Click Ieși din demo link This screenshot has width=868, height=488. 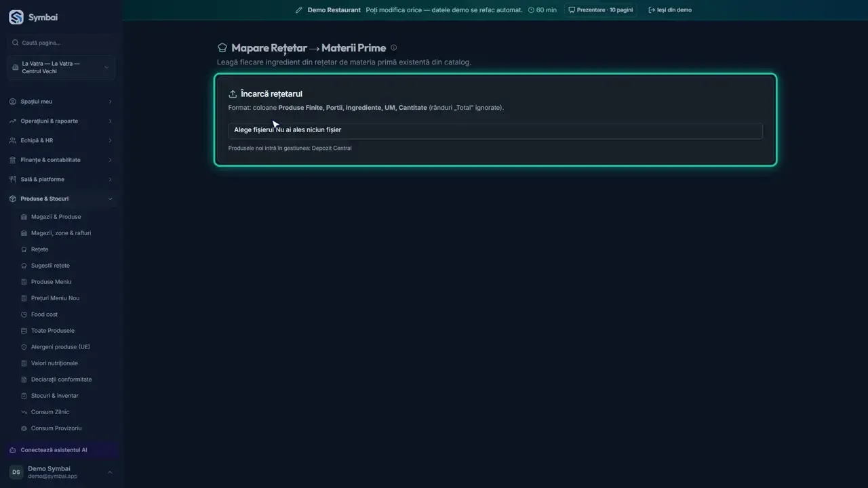click(x=670, y=10)
